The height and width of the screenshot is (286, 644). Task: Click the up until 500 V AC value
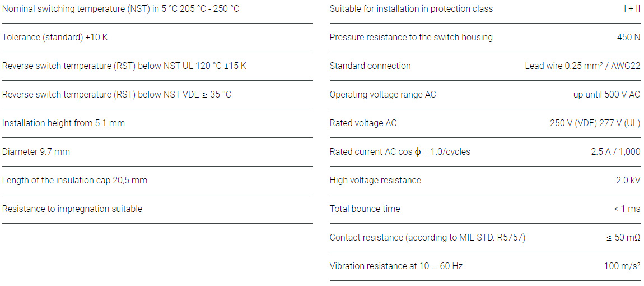[606, 95]
